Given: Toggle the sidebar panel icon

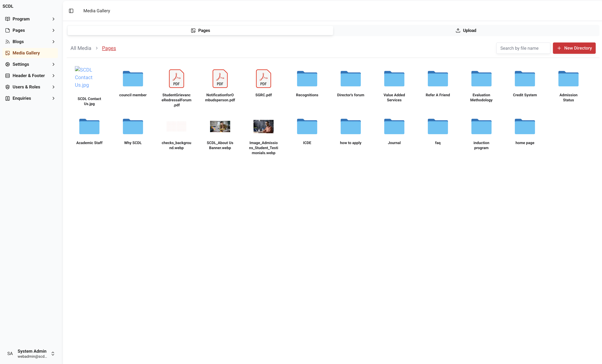Looking at the screenshot, I should pyautogui.click(x=71, y=11).
